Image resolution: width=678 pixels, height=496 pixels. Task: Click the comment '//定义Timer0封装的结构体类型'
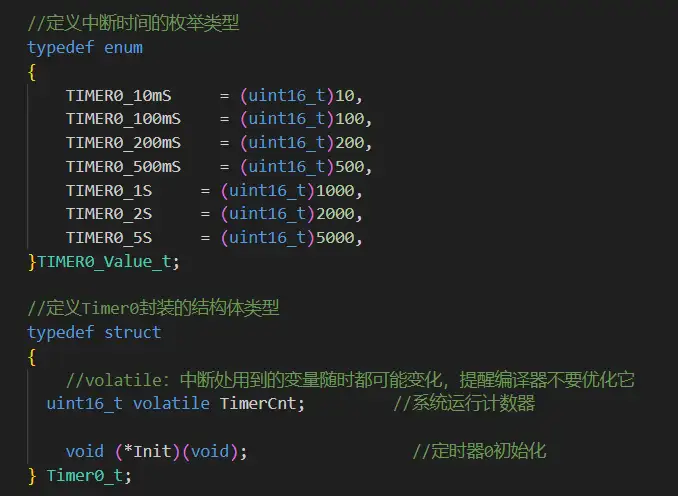point(153,308)
